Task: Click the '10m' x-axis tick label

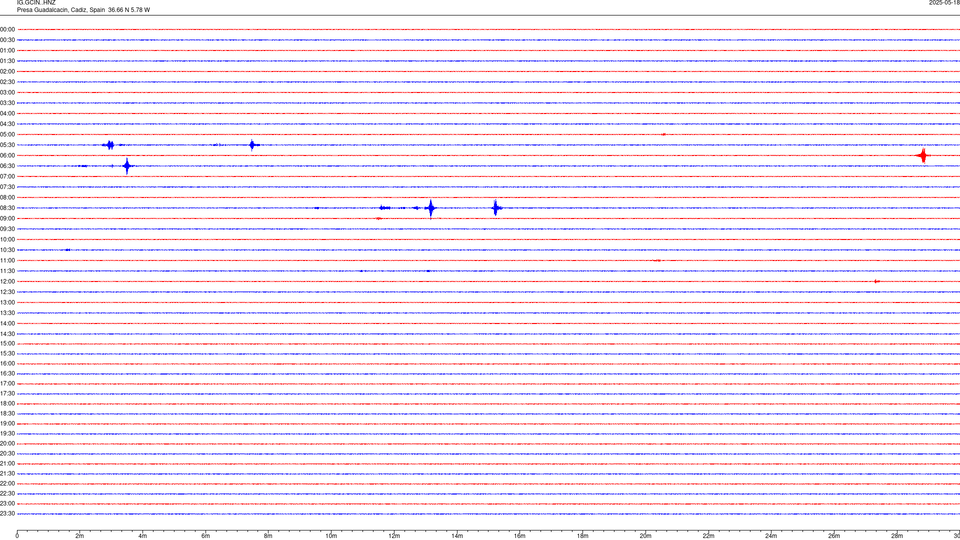Action: click(331, 536)
